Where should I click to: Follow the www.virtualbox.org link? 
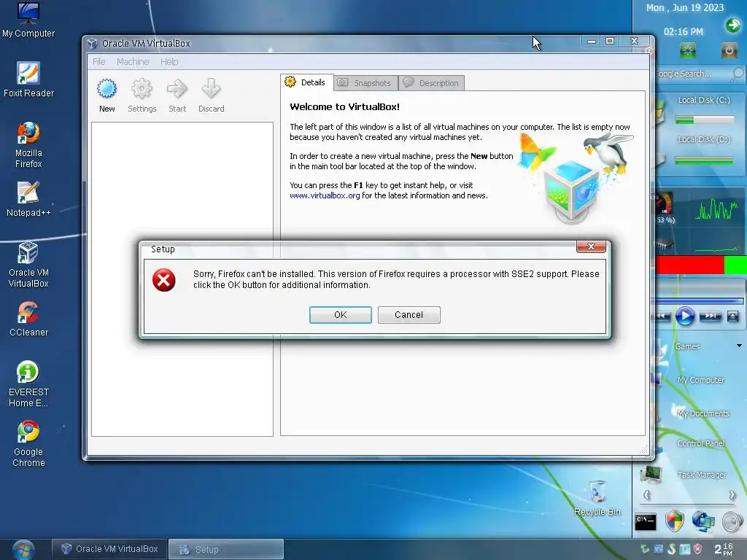click(x=325, y=195)
